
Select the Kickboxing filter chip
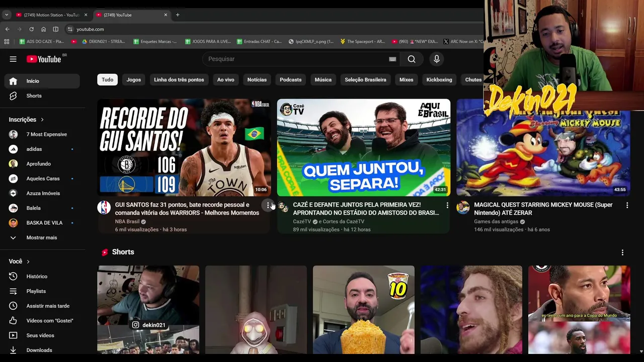click(x=439, y=79)
